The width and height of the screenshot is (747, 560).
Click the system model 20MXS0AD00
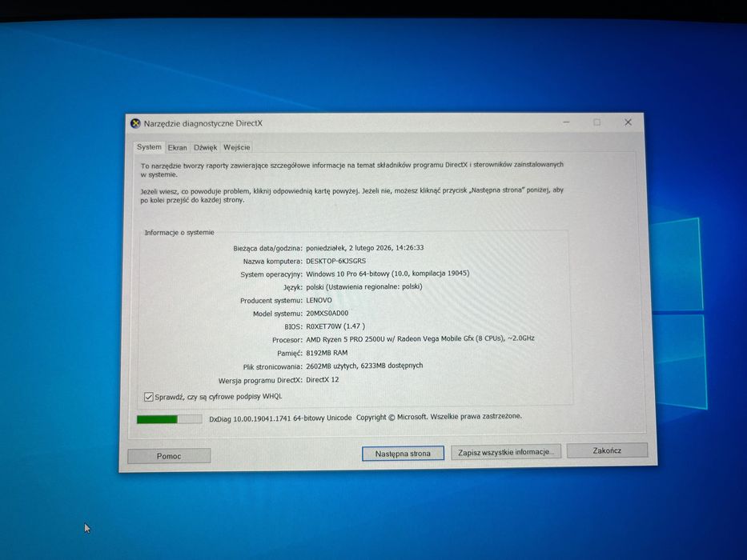click(x=327, y=314)
